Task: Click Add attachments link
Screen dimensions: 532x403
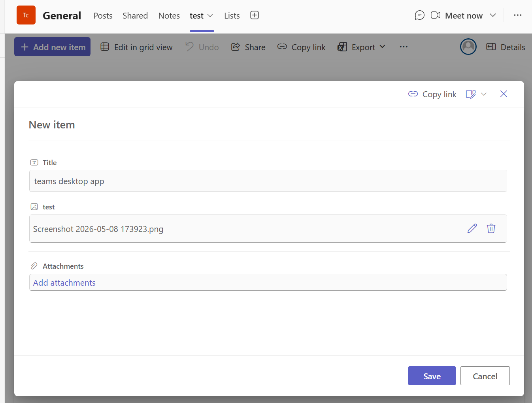Action: click(x=64, y=282)
